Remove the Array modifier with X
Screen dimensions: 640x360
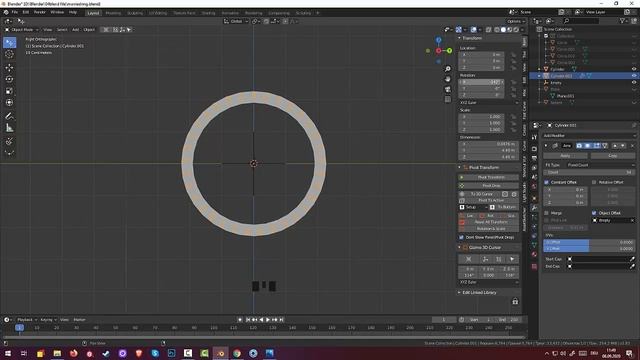click(633, 146)
